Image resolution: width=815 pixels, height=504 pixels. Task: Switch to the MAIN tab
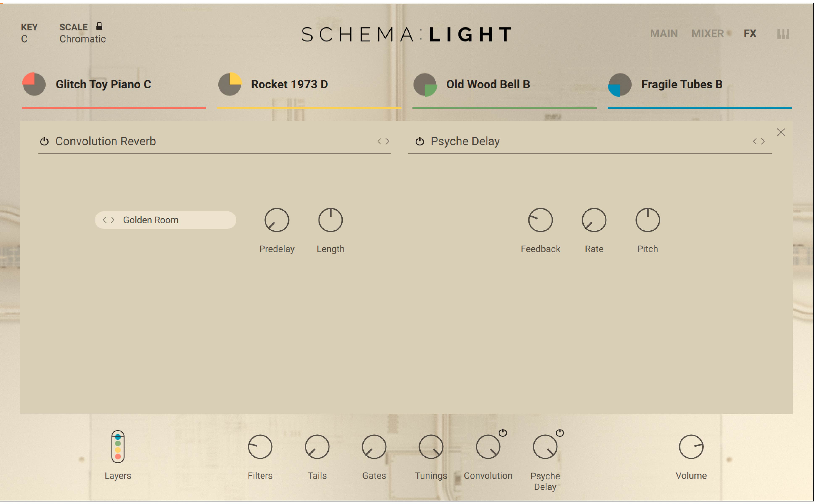pos(664,34)
